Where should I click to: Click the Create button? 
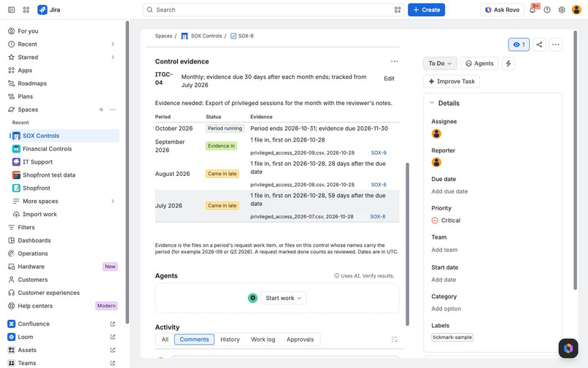(426, 9)
